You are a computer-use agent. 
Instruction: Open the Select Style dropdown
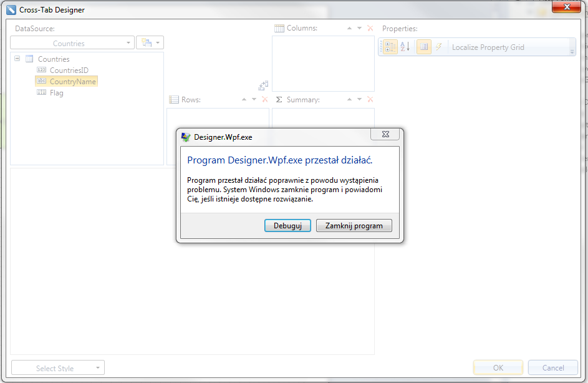pyautogui.click(x=58, y=367)
